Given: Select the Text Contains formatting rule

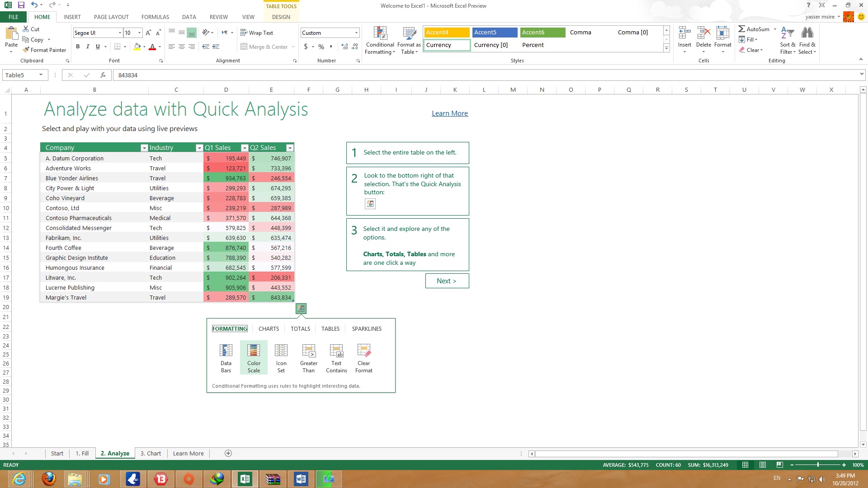Looking at the screenshot, I should (x=336, y=358).
